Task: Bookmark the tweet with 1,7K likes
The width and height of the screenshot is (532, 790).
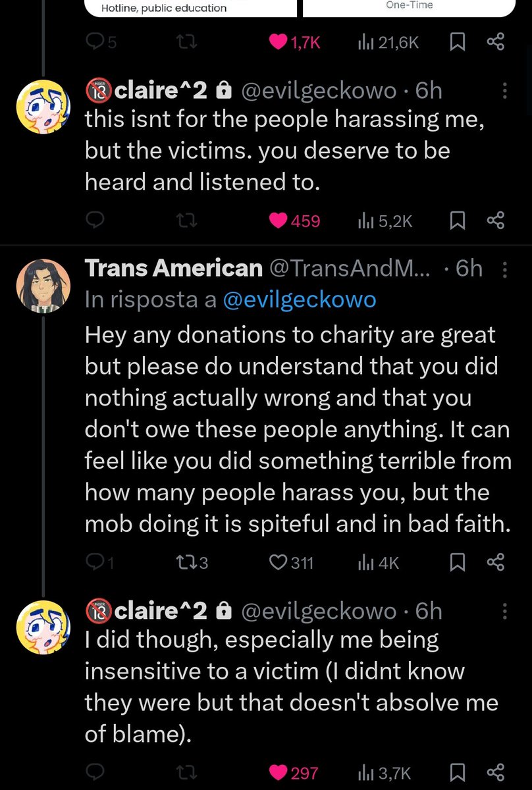Action: [x=457, y=43]
